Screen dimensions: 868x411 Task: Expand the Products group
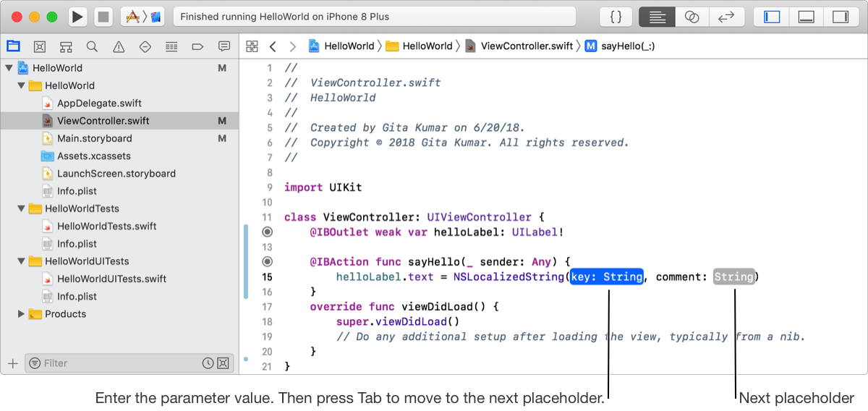[x=22, y=314]
